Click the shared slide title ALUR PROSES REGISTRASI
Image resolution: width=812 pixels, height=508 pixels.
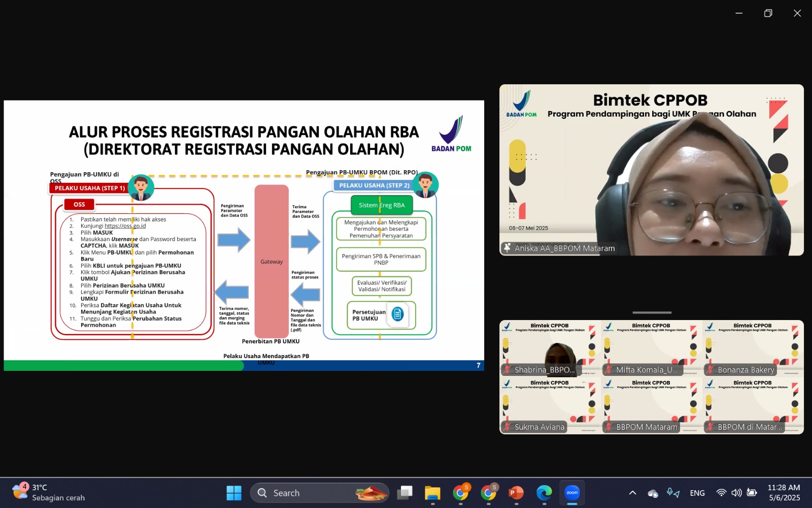click(x=244, y=140)
